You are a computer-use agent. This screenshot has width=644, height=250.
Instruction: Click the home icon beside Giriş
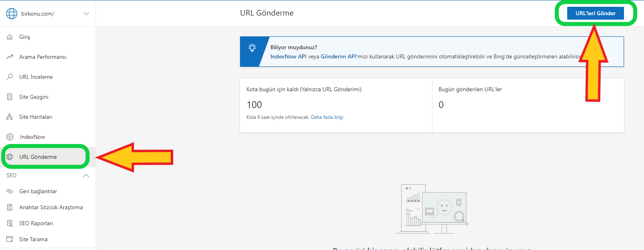(x=10, y=37)
